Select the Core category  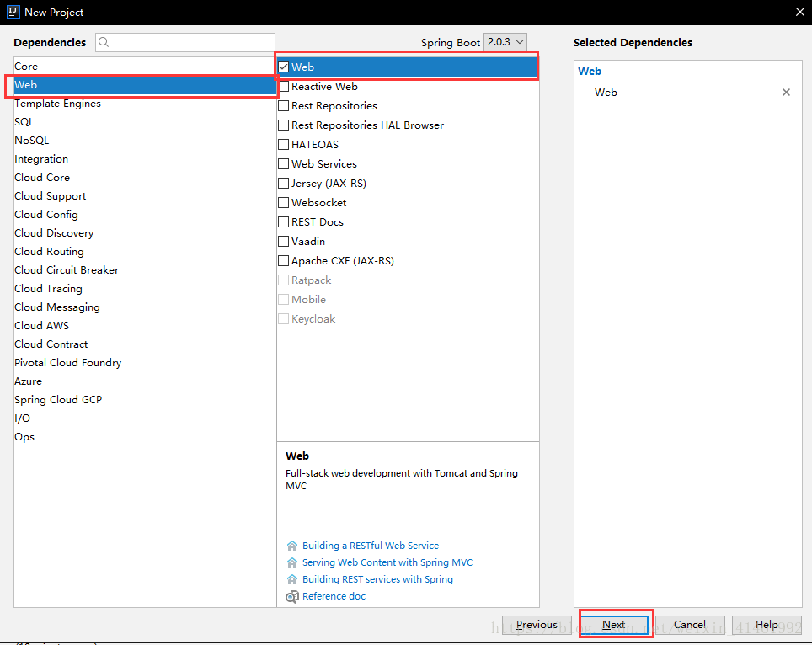(x=145, y=67)
